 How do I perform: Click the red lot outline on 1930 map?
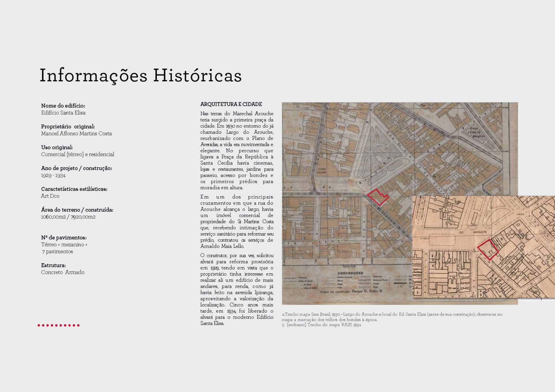pyautogui.click(x=378, y=197)
